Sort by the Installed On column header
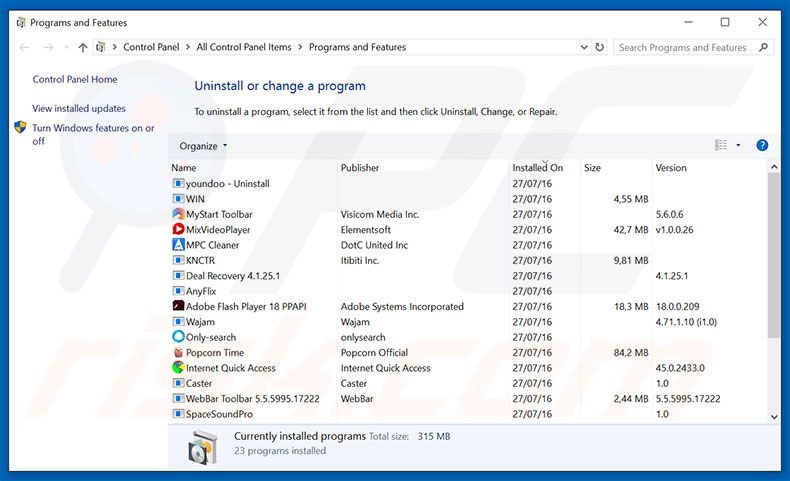Image resolution: width=790 pixels, height=481 pixels. pyautogui.click(x=538, y=168)
